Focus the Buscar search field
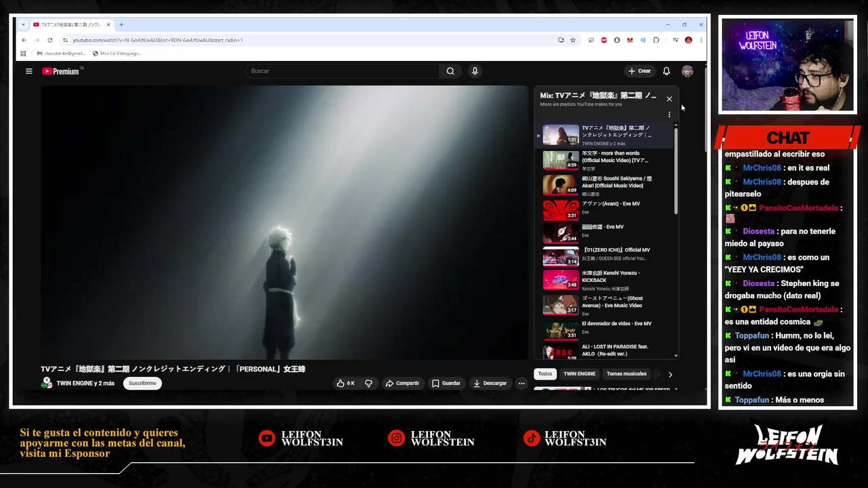This screenshot has width=868, height=488. coord(342,71)
